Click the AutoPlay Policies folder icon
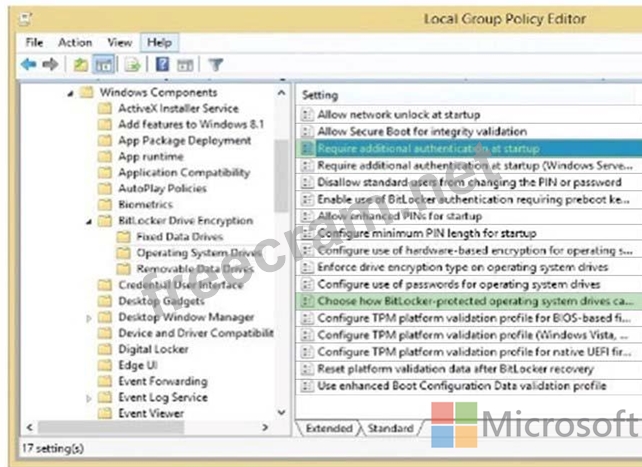Viewport: 642px width, 467px height. [x=105, y=189]
